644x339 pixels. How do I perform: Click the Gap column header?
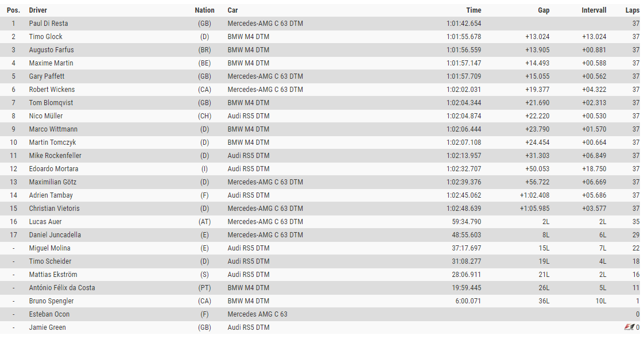pyautogui.click(x=544, y=10)
